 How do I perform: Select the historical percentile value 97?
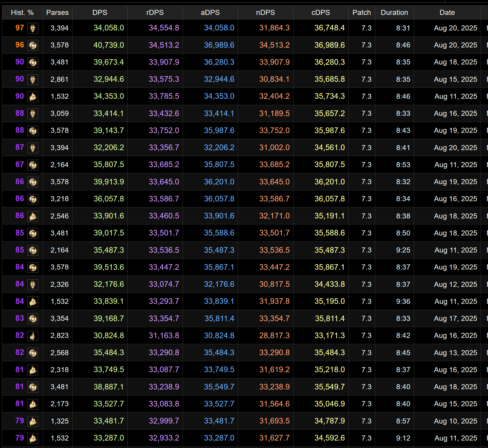click(x=20, y=28)
